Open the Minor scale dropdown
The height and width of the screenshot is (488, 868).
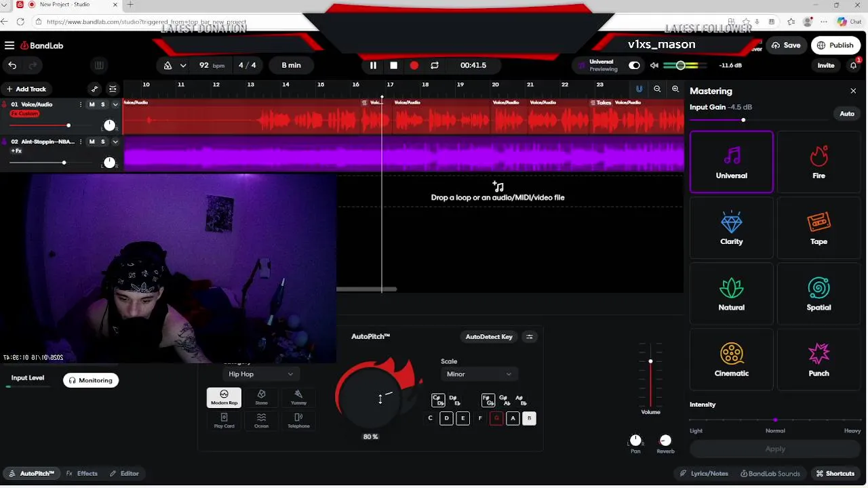[479, 374]
